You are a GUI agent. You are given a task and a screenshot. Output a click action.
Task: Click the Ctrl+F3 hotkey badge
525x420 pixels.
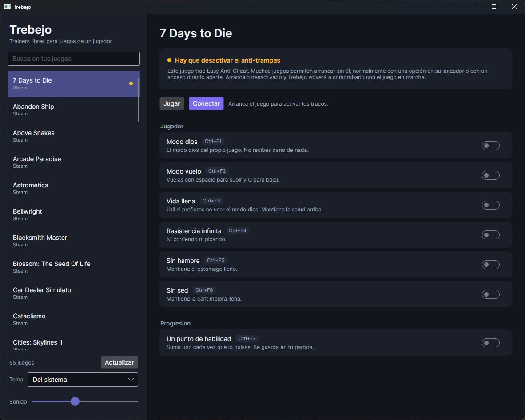[x=211, y=201]
